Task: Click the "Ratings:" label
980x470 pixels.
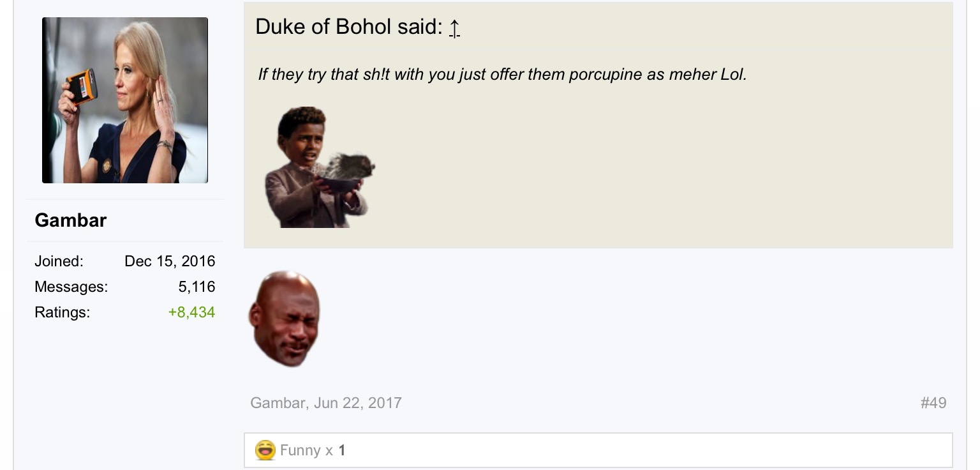Action: [x=62, y=312]
